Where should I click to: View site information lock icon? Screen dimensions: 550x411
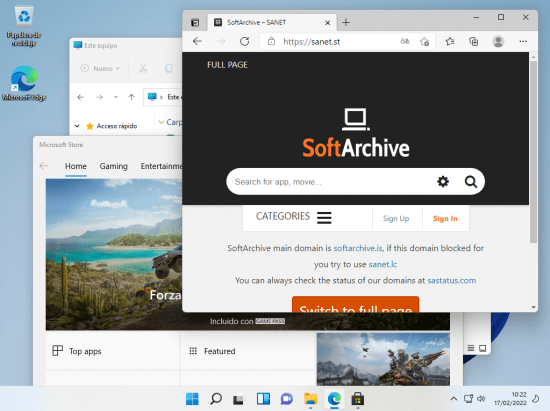(x=271, y=42)
